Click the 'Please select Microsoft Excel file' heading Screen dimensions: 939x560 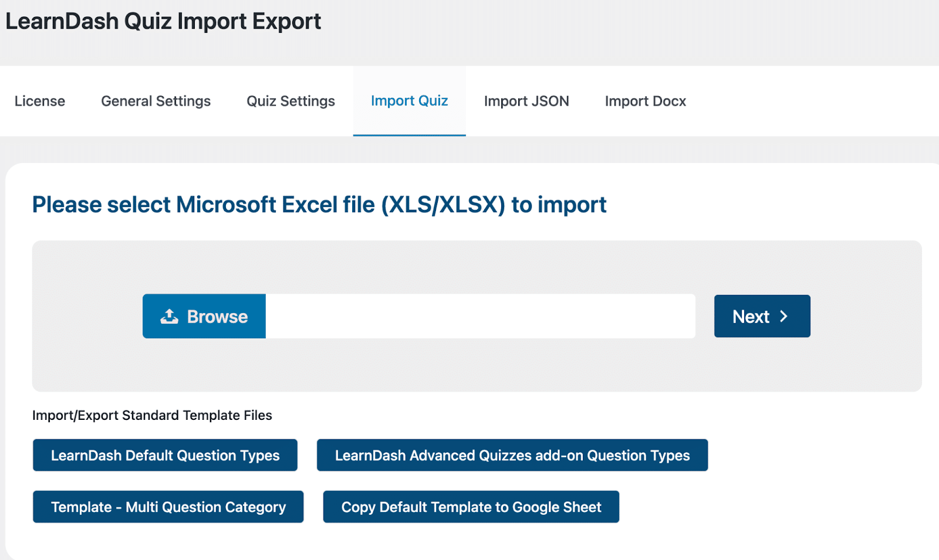pos(319,205)
